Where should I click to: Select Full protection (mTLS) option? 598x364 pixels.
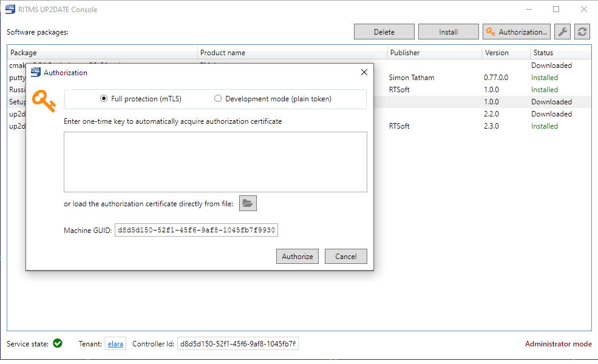tap(104, 99)
